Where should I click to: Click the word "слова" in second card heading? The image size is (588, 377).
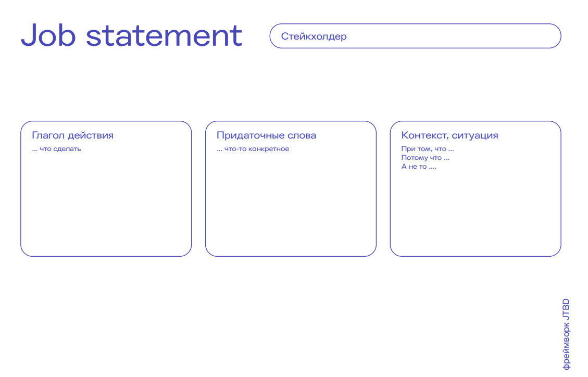pyautogui.click(x=302, y=135)
